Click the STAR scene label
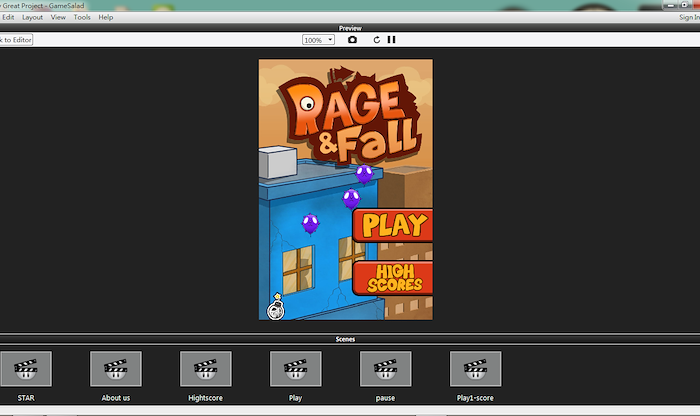The height and width of the screenshot is (416, 700). 26,398
